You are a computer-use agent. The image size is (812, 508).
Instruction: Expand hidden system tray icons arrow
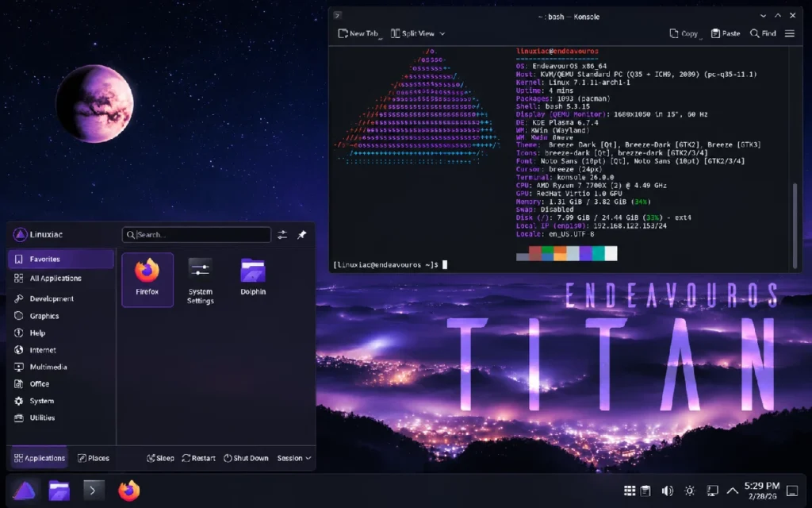click(732, 491)
